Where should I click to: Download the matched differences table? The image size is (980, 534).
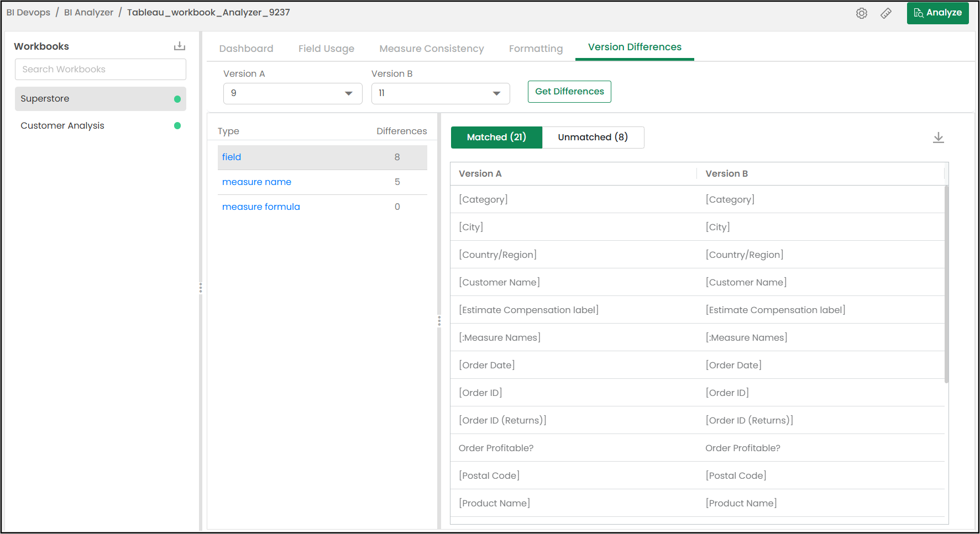(x=938, y=138)
